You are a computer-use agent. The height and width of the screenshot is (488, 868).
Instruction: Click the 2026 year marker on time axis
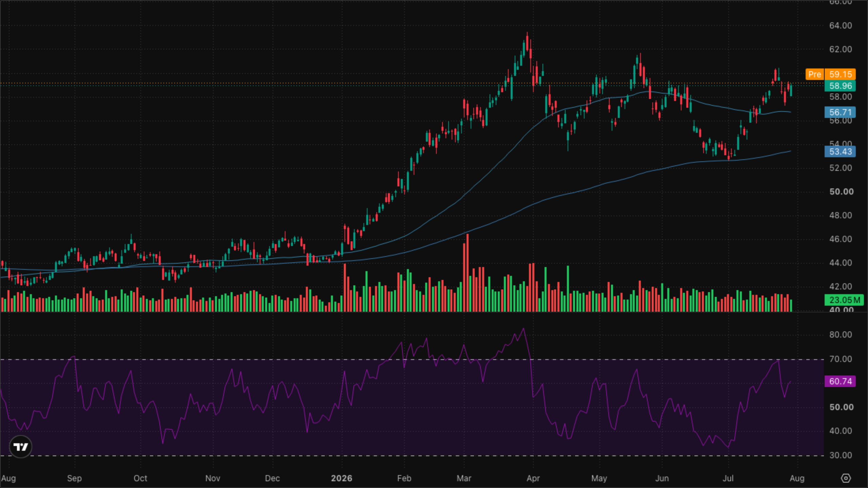(341, 478)
